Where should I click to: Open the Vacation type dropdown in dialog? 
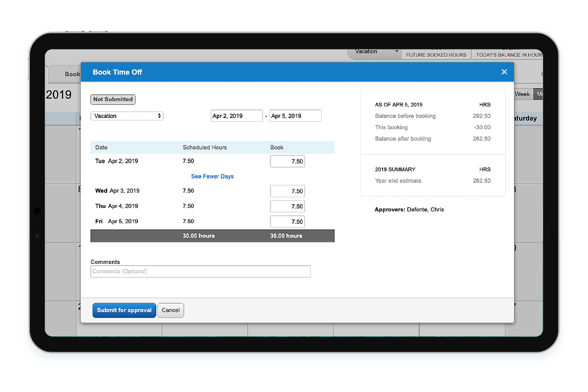(127, 116)
